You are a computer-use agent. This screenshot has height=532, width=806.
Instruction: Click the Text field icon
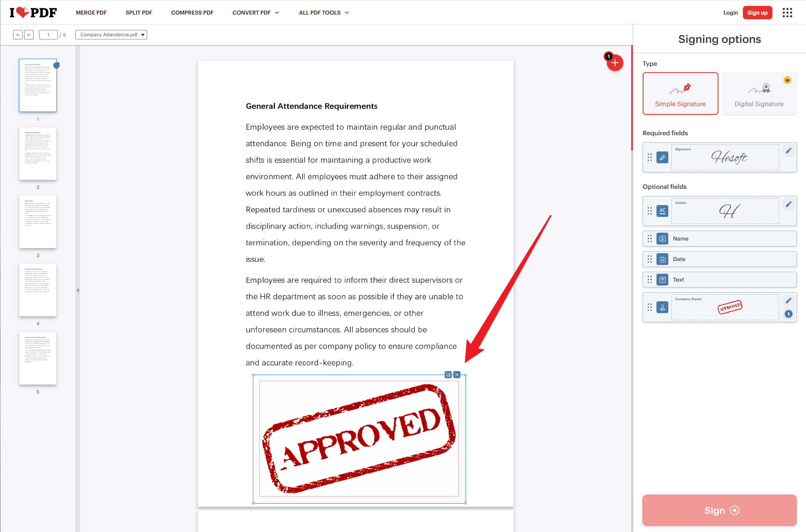662,280
